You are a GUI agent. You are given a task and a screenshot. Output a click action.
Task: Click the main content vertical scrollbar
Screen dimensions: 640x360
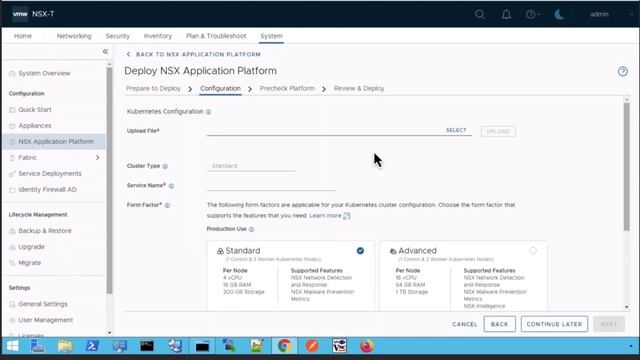pyautogui.click(x=627, y=167)
